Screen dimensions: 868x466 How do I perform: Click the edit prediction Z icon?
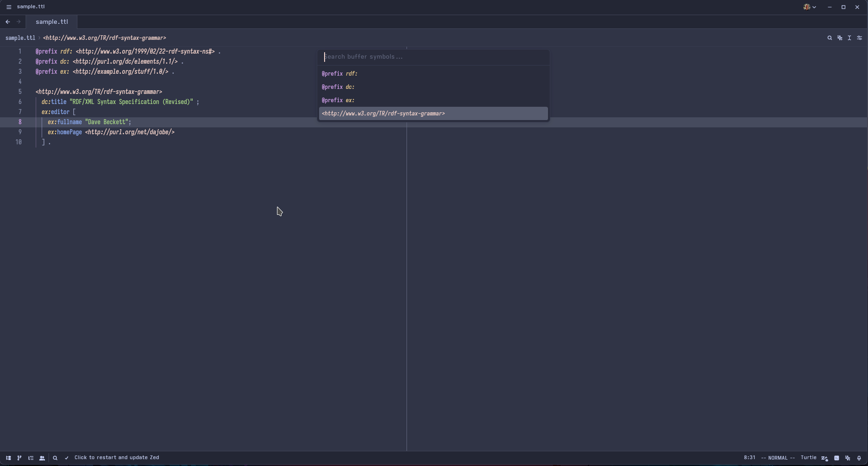pyautogui.click(x=825, y=458)
